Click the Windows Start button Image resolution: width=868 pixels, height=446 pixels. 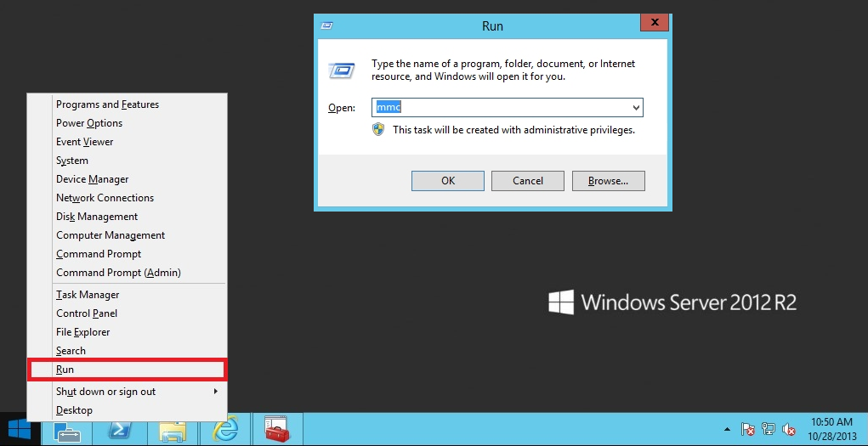coord(19,429)
